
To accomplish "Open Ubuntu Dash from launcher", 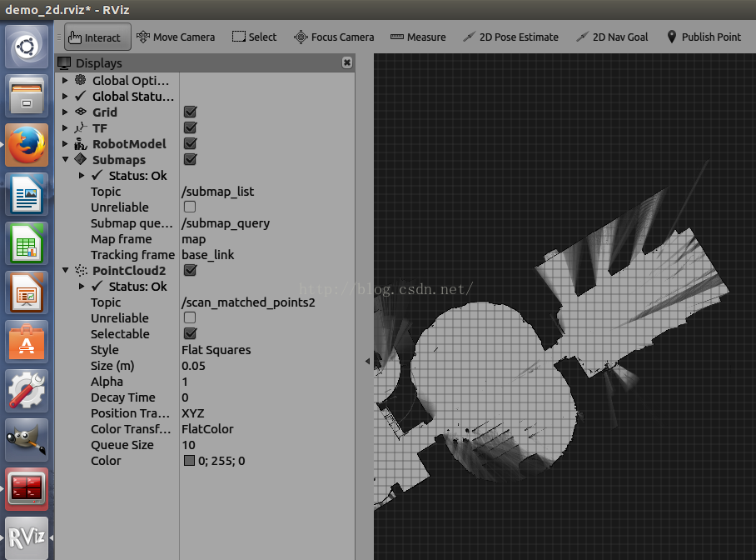I will click(x=27, y=47).
